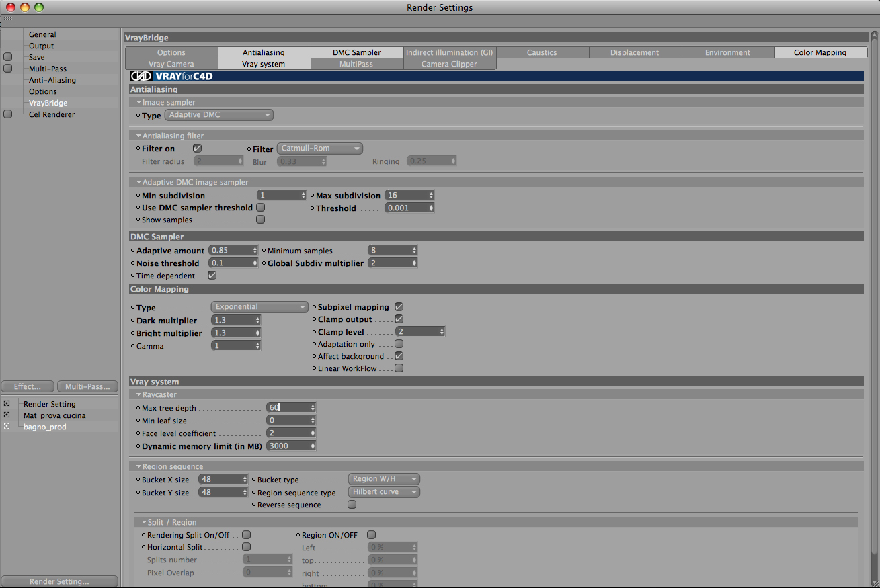Image resolution: width=880 pixels, height=588 pixels.
Task: Click the icon beside bagno_prod preset
Action: 7,427
